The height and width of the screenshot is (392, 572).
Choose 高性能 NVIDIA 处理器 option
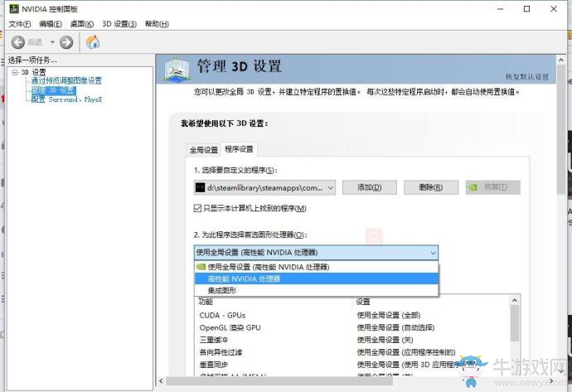[316, 279]
